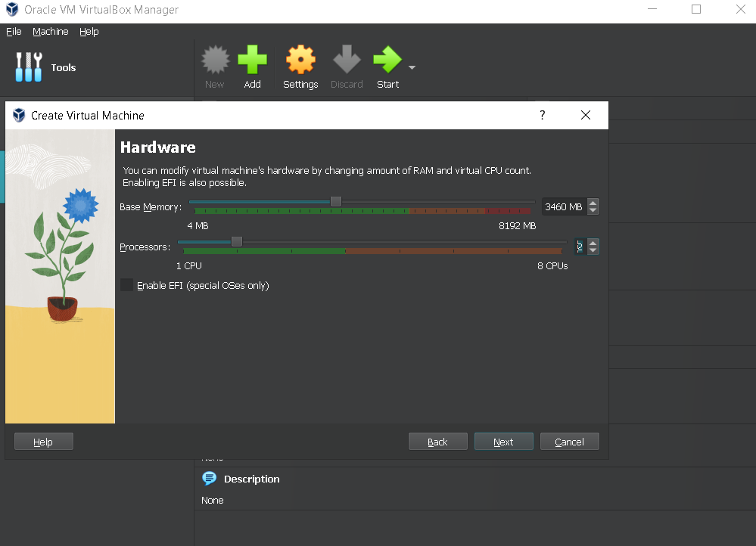Image resolution: width=756 pixels, height=546 pixels.
Task: Increase the processor count with the up arrow
Action: point(593,243)
